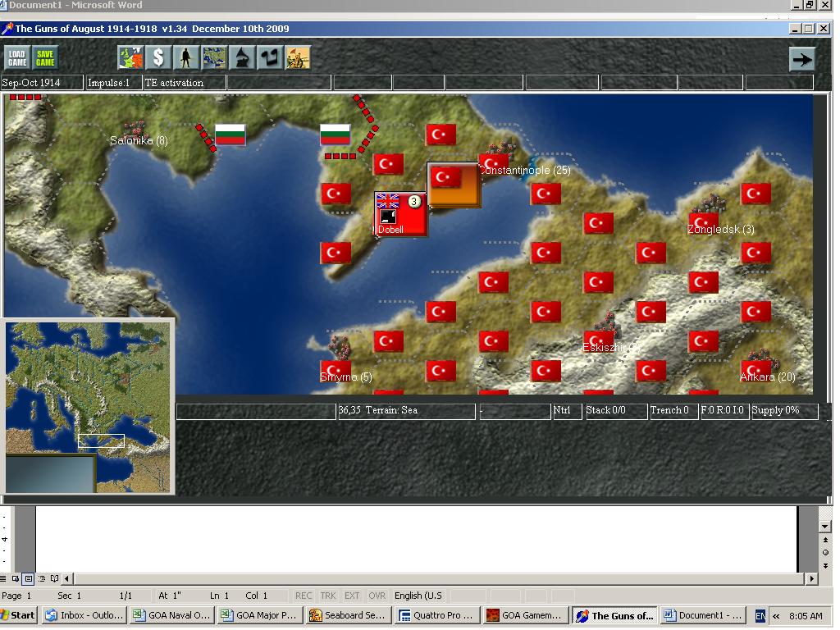Click the Supply 0% status box
Screen dimensions: 840x630
click(784, 410)
